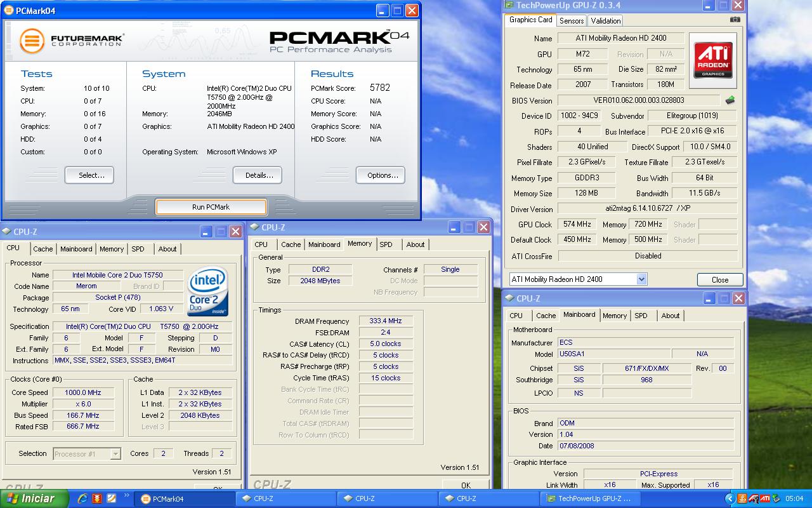
Task: Click the Safely Remove Hardware tray icon
Action: [777, 498]
